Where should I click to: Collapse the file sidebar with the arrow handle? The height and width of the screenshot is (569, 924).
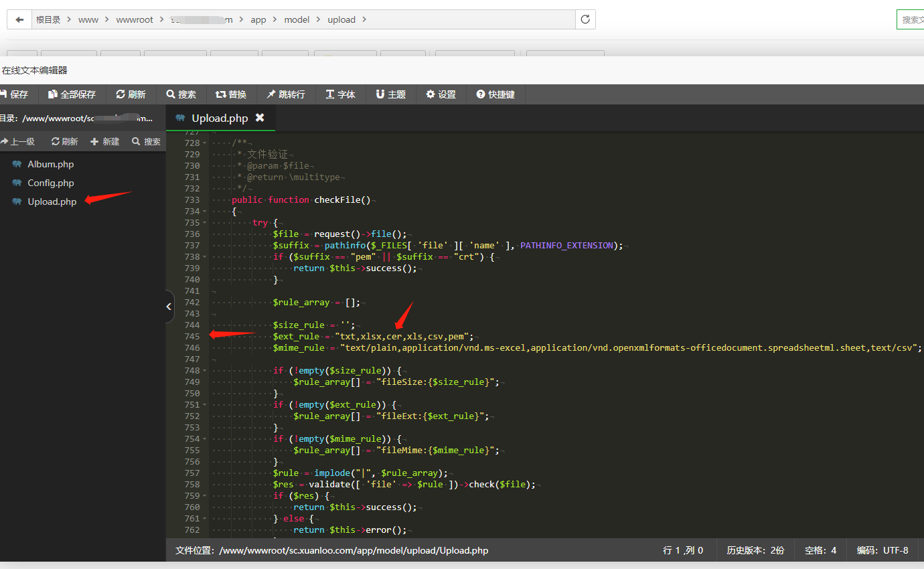[169, 307]
